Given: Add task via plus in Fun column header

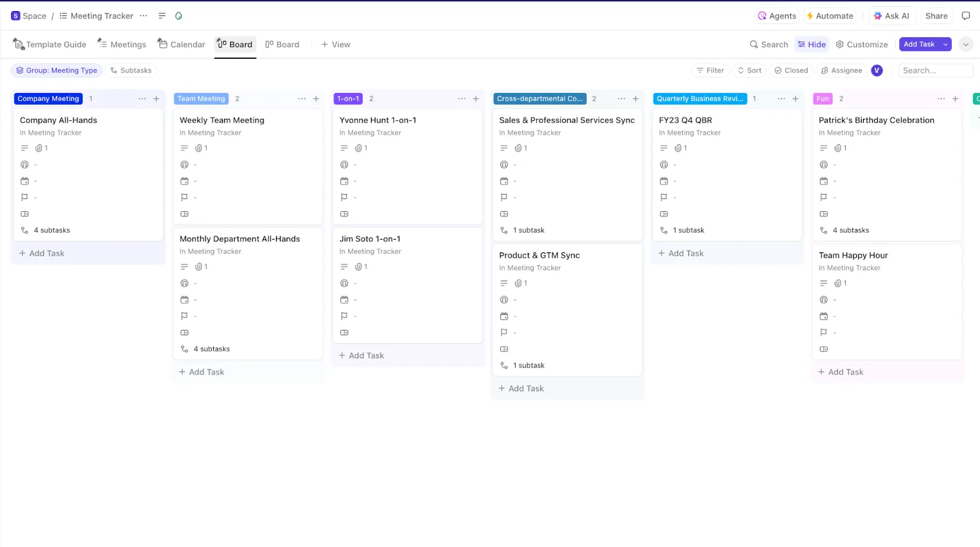Looking at the screenshot, I should 956,99.
